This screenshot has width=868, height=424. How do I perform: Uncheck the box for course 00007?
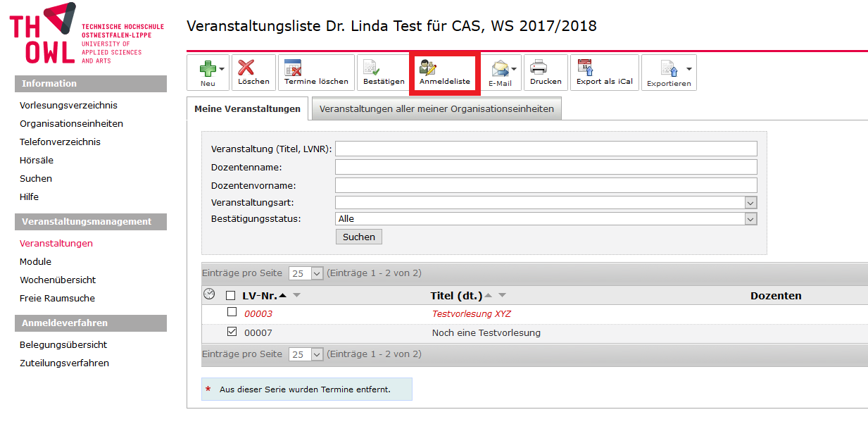232,332
